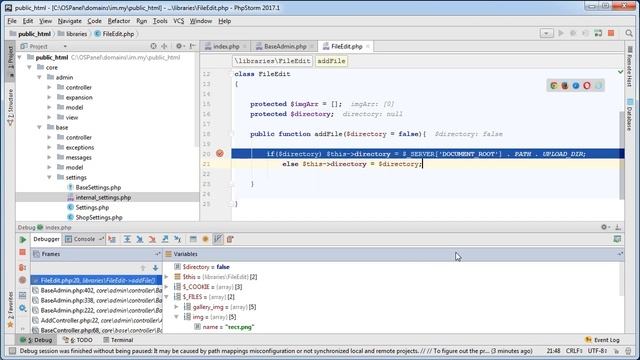The width and height of the screenshot is (640, 360).
Task: Toggle tool window bars icon in status bar corner
Action: coord(12,351)
